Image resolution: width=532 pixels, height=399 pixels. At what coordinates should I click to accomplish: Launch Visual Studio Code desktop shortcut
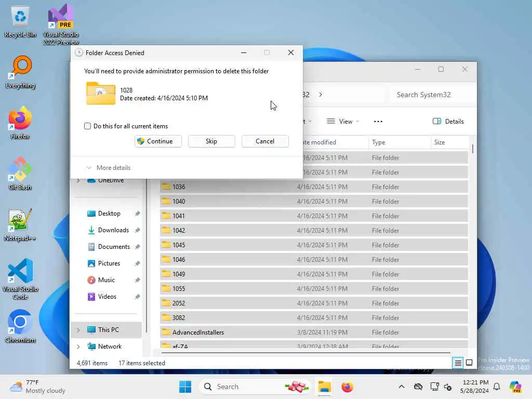(20, 279)
